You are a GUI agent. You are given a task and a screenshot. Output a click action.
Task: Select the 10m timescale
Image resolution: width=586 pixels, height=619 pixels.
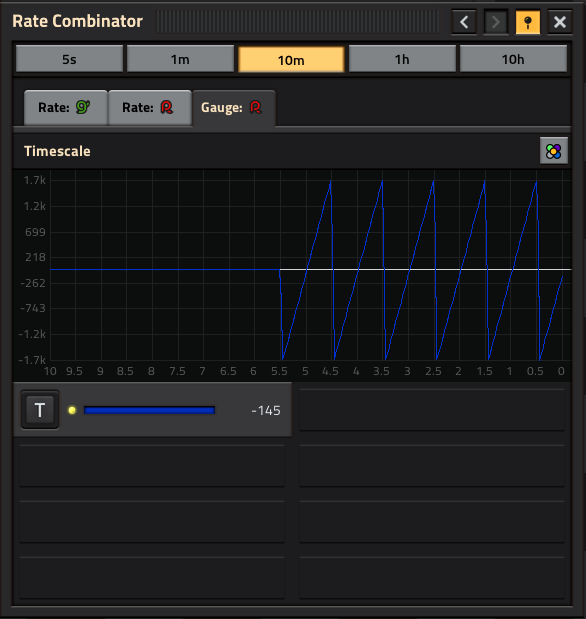(x=291, y=60)
